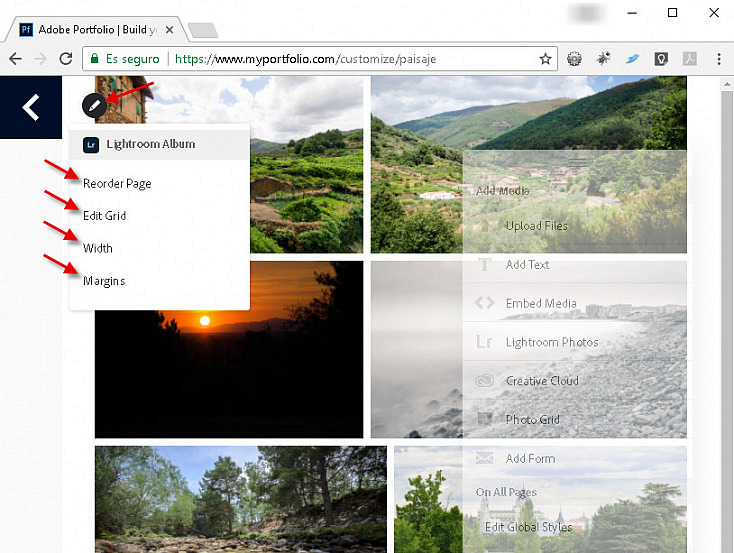Click the browser forward arrow
734x553 pixels.
(x=41, y=59)
